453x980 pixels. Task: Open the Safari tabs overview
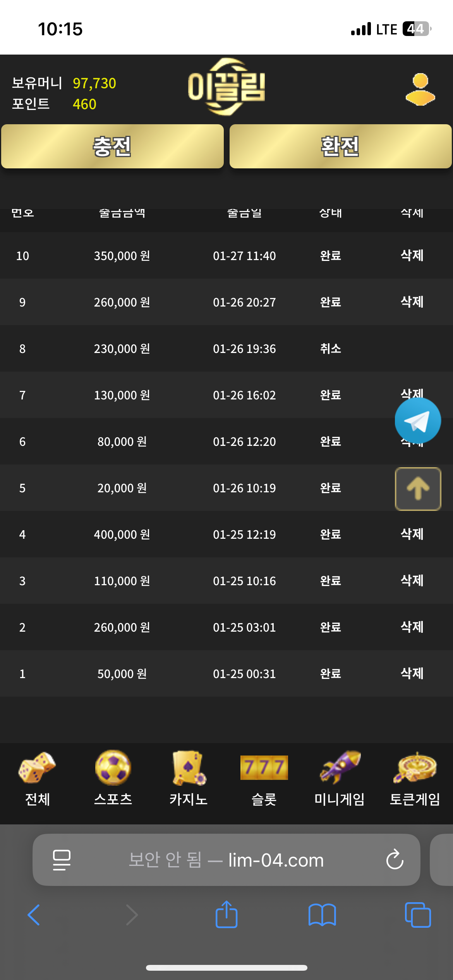click(x=417, y=915)
